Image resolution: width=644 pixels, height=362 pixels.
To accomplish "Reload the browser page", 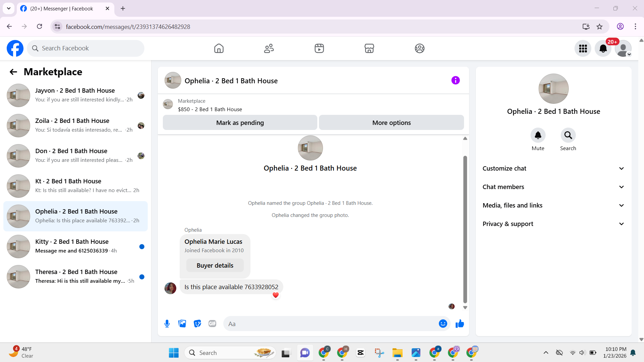I will [39, 27].
